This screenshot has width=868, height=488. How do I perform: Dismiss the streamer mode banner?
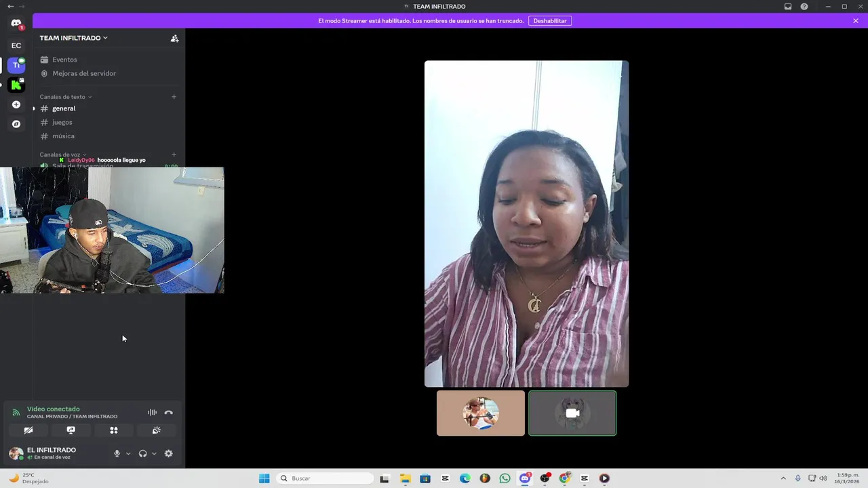pyautogui.click(x=856, y=21)
